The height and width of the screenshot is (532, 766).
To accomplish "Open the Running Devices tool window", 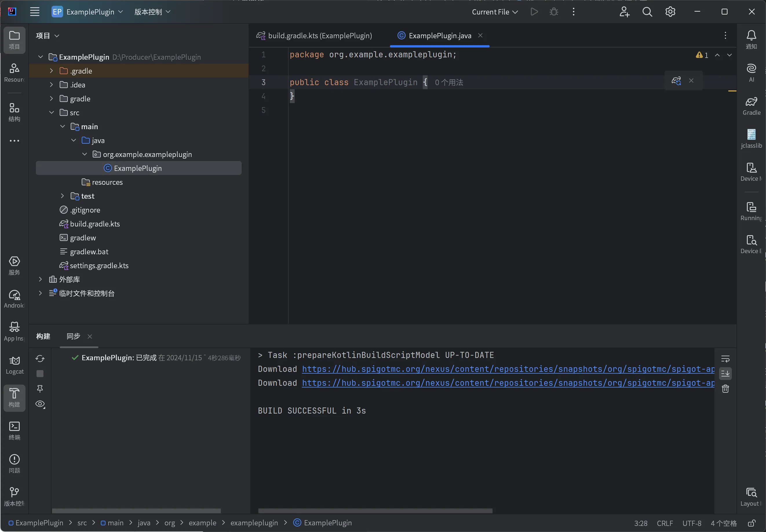I will (751, 211).
